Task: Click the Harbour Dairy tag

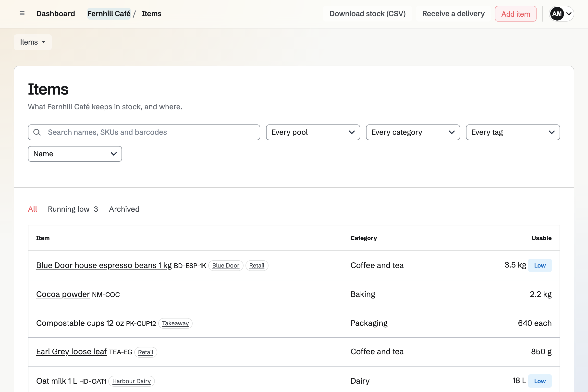Action: (132, 381)
